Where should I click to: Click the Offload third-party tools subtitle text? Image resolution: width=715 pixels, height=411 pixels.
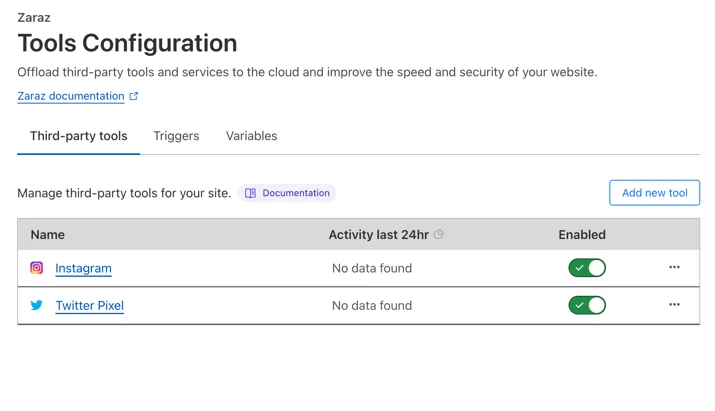pos(307,72)
